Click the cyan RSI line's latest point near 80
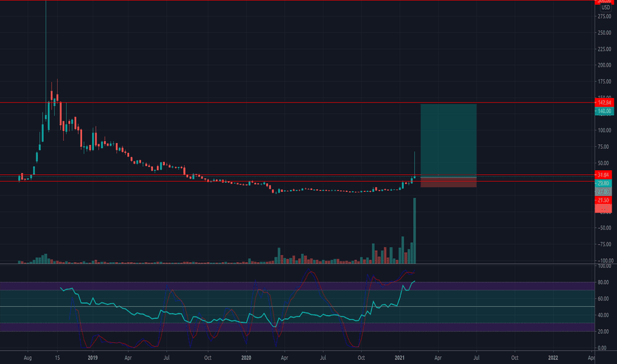The width and height of the screenshot is (617, 364). [414, 281]
